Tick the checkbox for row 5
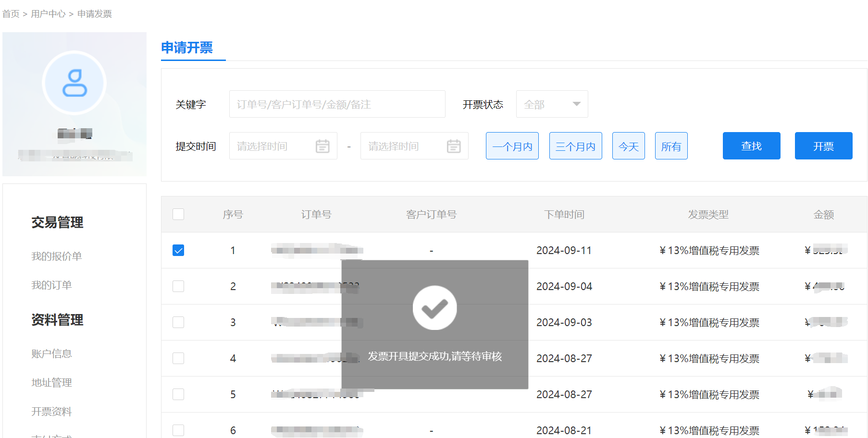Viewport: 868px width, 438px height. [x=178, y=394]
